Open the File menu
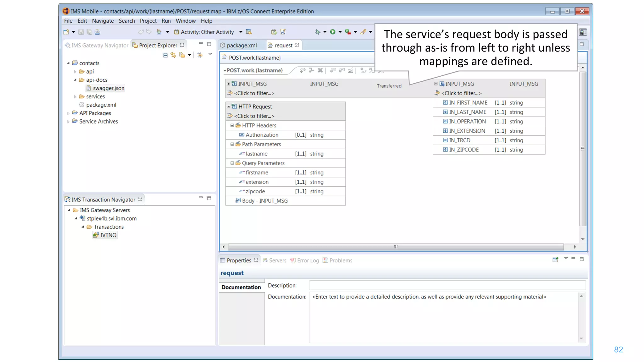The height and width of the screenshot is (362, 644). pyautogui.click(x=68, y=21)
